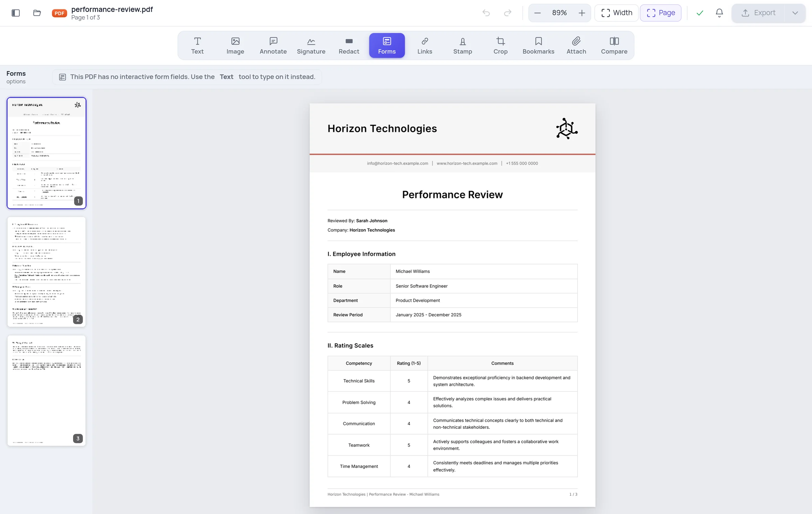Click the 'Comments' column header

click(x=502, y=364)
